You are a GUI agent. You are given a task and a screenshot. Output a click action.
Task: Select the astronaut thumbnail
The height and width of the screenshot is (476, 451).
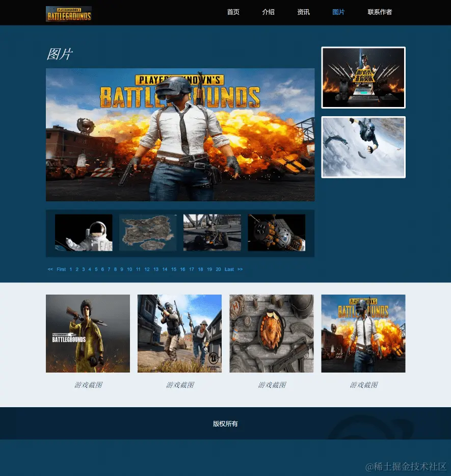84,232
